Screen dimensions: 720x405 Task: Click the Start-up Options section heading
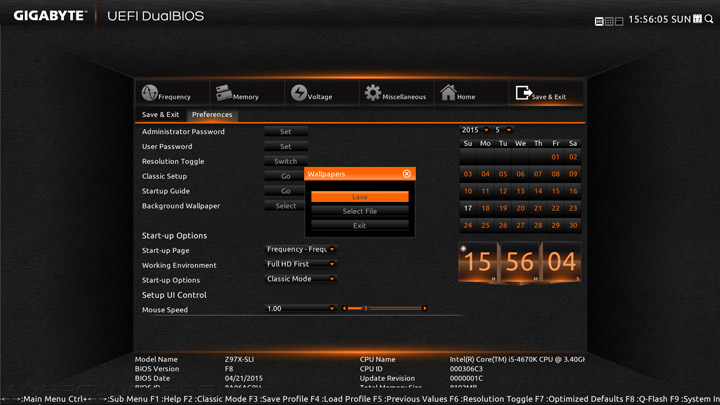(x=174, y=236)
